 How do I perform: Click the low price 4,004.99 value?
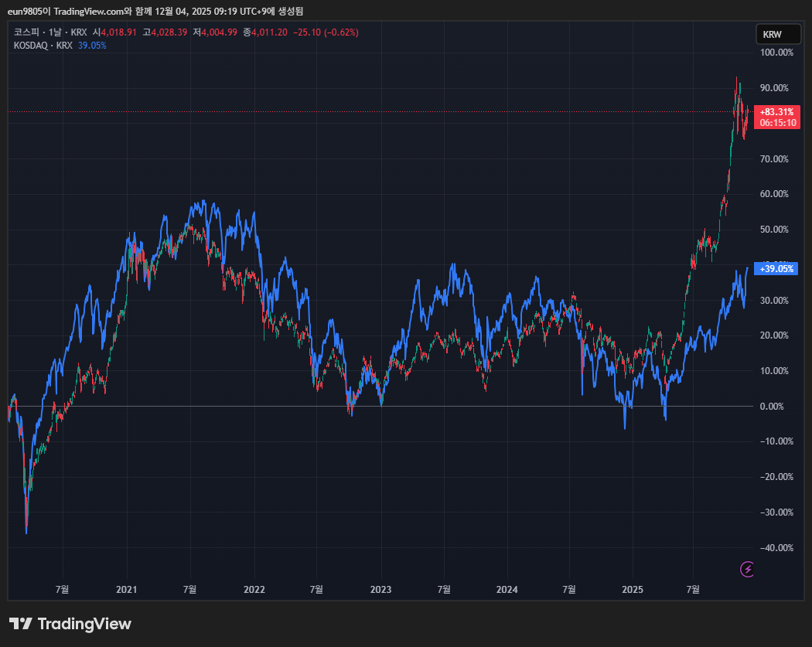tap(219, 32)
